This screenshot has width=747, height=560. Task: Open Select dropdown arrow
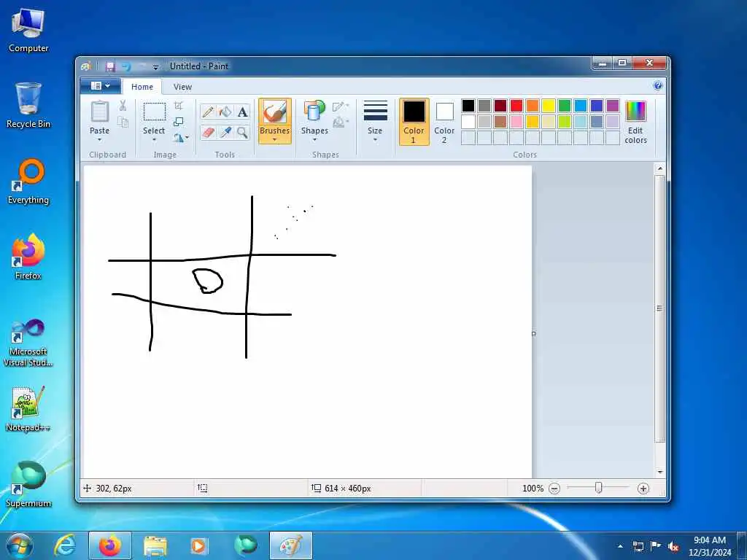155,140
